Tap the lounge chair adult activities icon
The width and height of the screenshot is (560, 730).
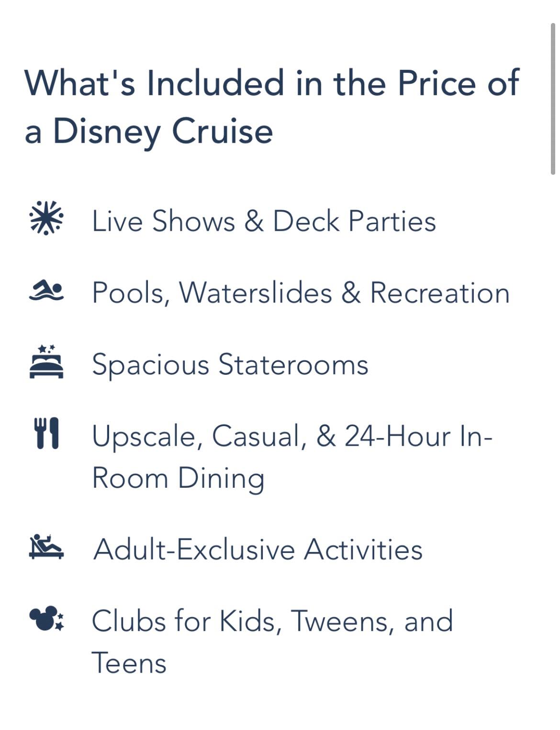coord(46,546)
